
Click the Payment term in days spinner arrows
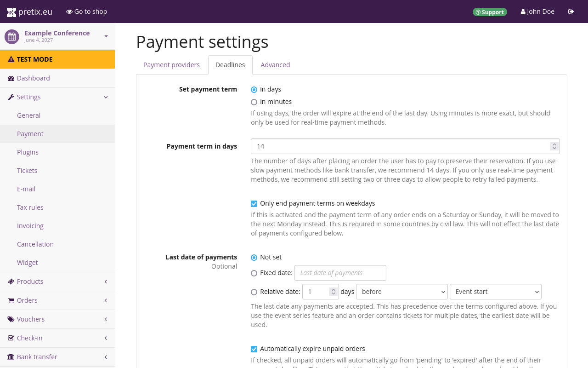point(554,146)
